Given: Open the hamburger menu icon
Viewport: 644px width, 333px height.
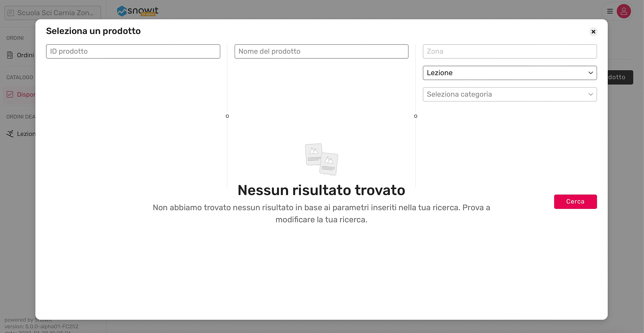Looking at the screenshot, I should click(x=610, y=11).
